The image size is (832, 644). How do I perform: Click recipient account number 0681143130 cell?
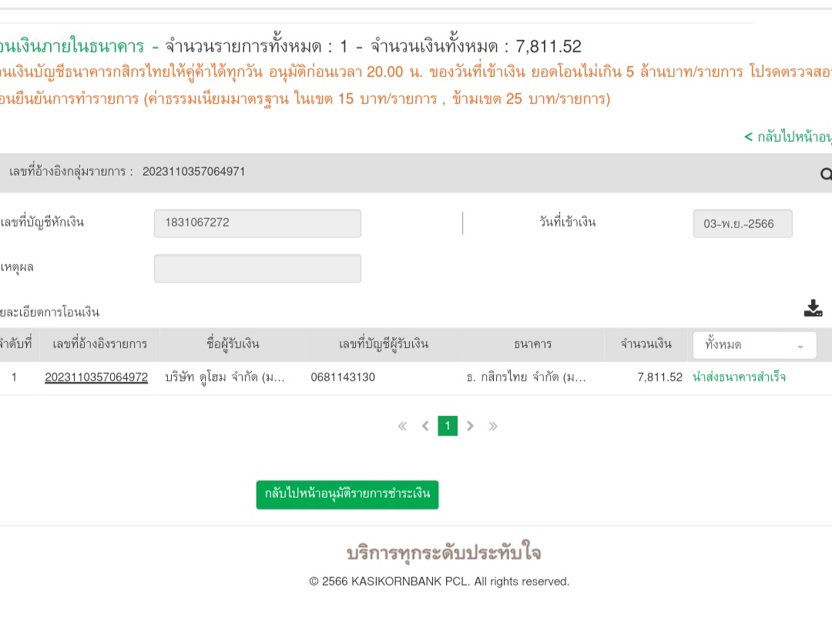pos(343,377)
